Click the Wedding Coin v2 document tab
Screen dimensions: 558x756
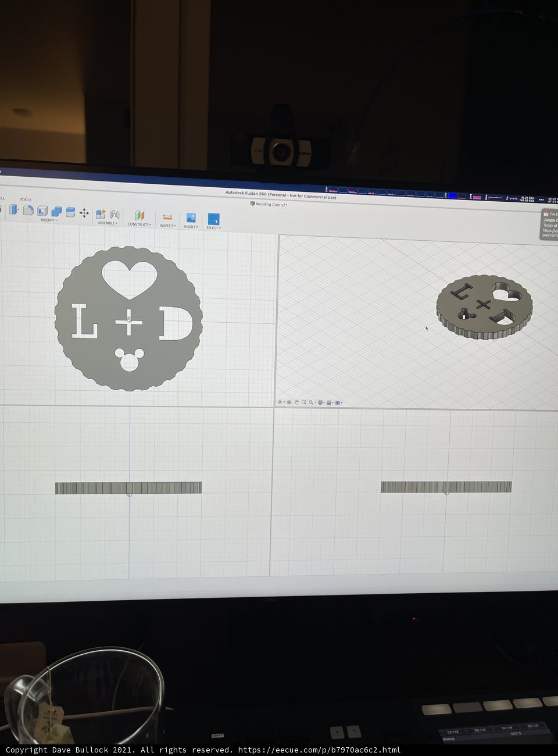tap(268, 204)
